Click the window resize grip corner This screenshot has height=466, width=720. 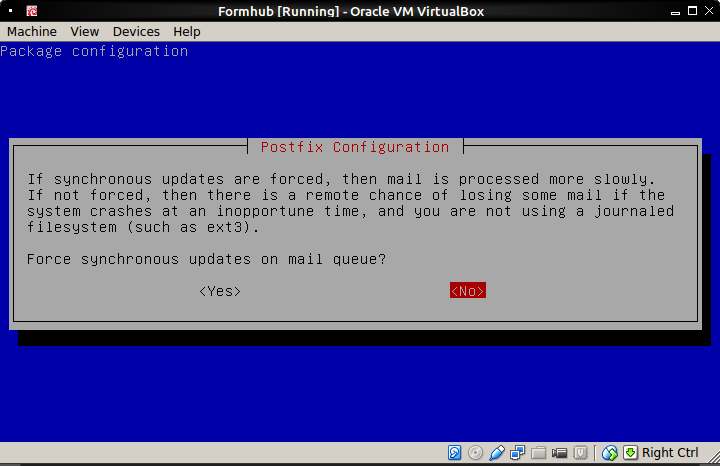coord(714,457)
